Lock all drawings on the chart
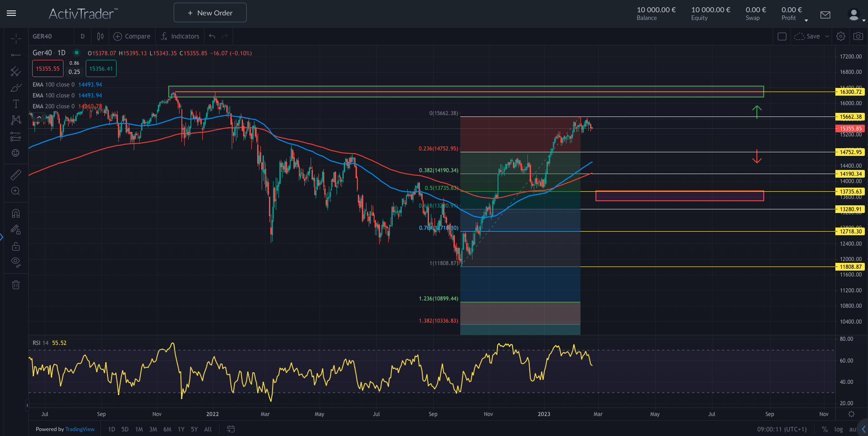 pos(15,246)
